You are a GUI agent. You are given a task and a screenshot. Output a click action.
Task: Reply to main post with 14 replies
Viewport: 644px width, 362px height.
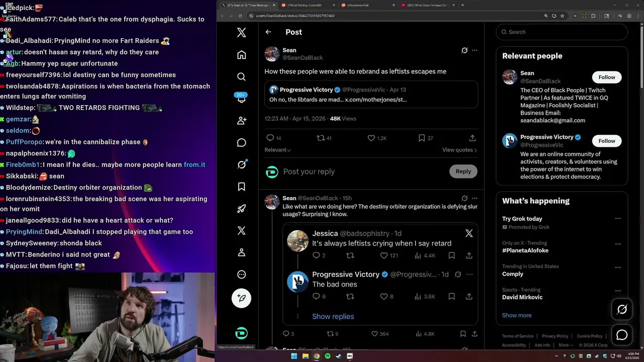(273, 138)
